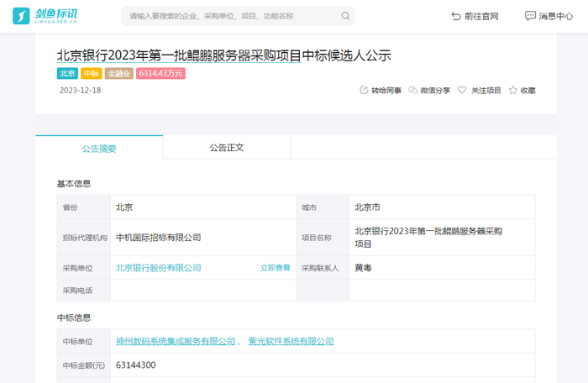
Task: Click 采购电话 label cell
Action: [x=84, y=291]
